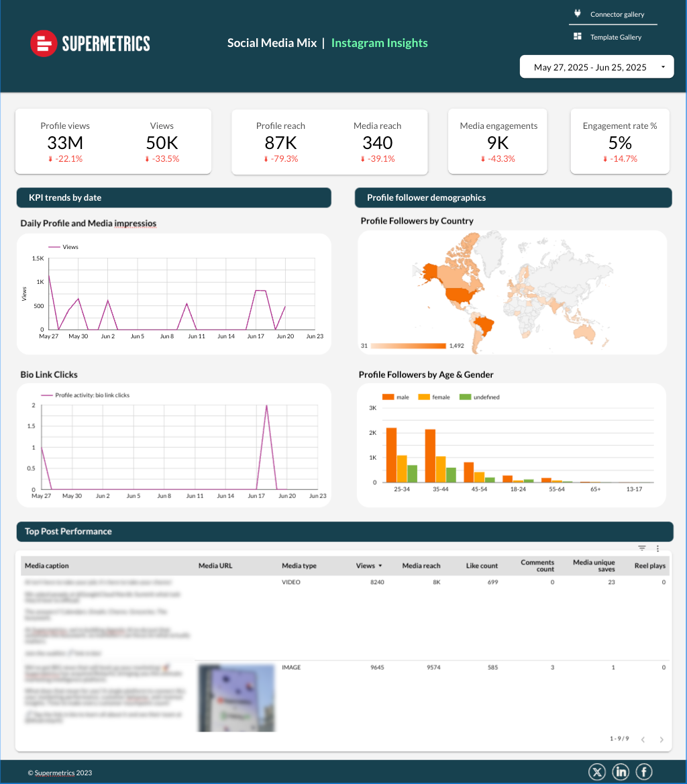Go to next page of table
This screenshot has width=687, height=784.
click(x=662, y=740)
